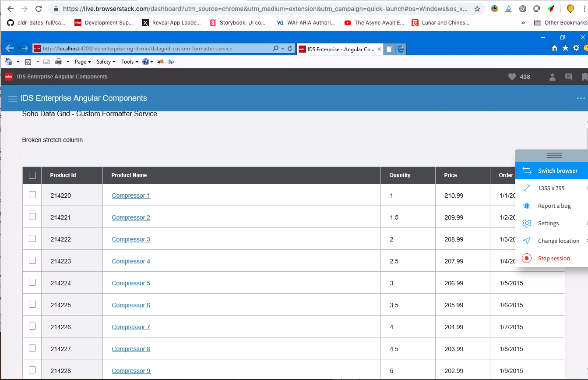
Task: Open IE Home from the top-right icon
Action: coord(555,48)
